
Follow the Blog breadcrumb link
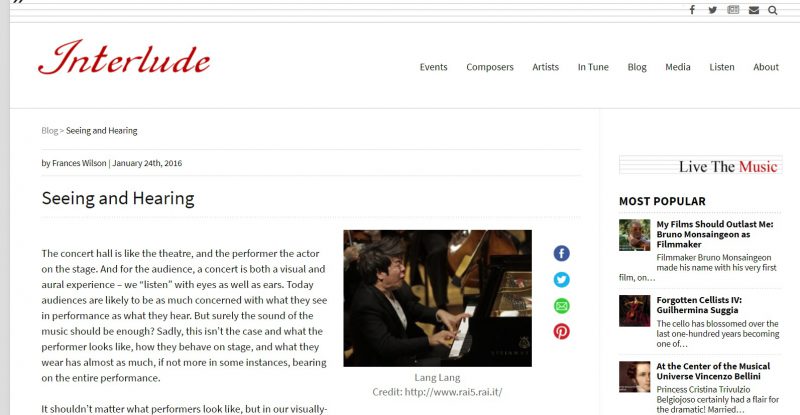click(49, 131)
